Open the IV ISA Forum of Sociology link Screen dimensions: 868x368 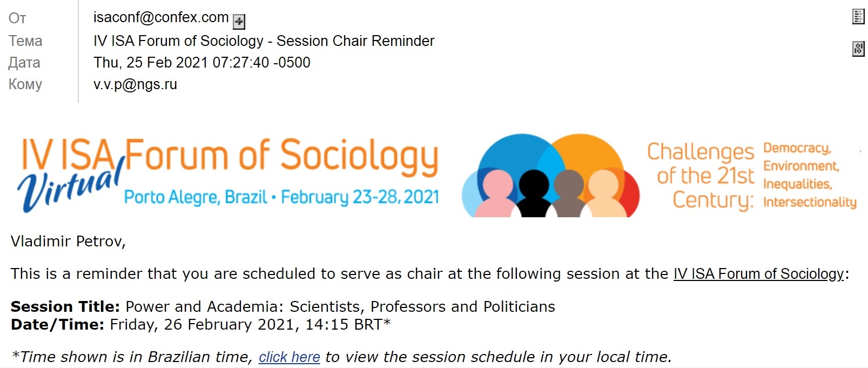(x=758, y=274)
